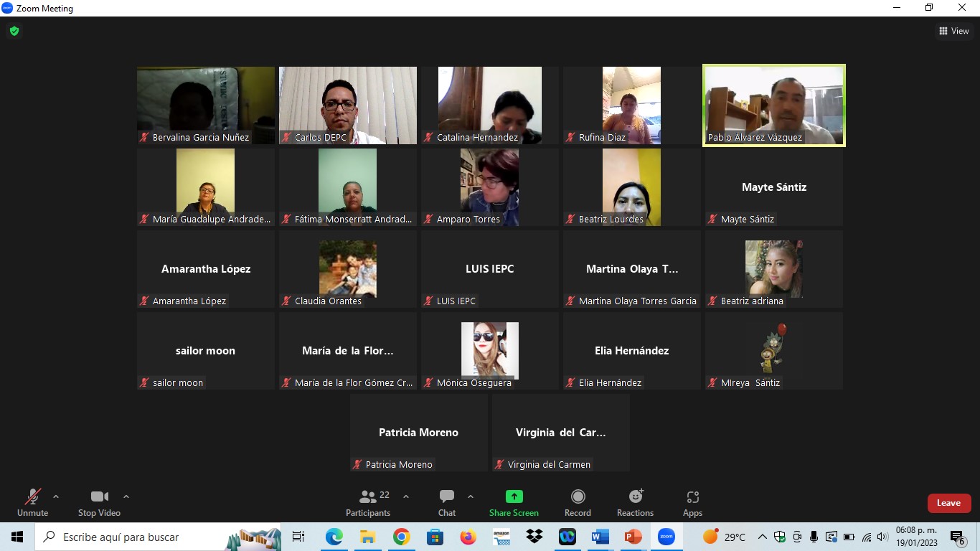Open the View layout menu
This screenshot has width=980, height=551.
(953, 31)
